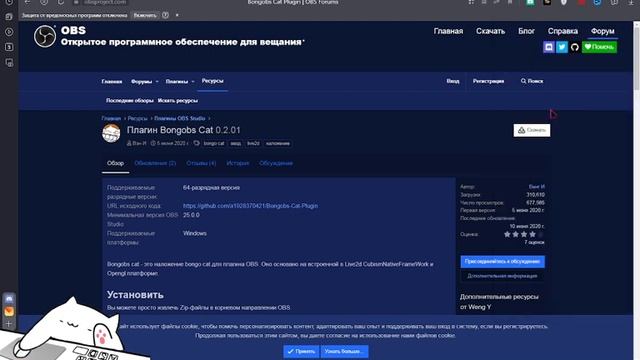Click the black extension icon in browser toolbar

[547, 2]
